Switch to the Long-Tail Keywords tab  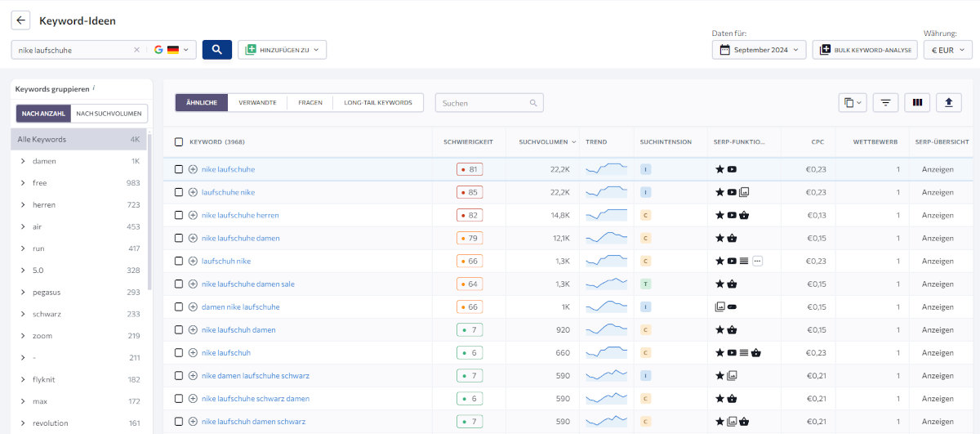pyautogui.click(x=379, y=102)
